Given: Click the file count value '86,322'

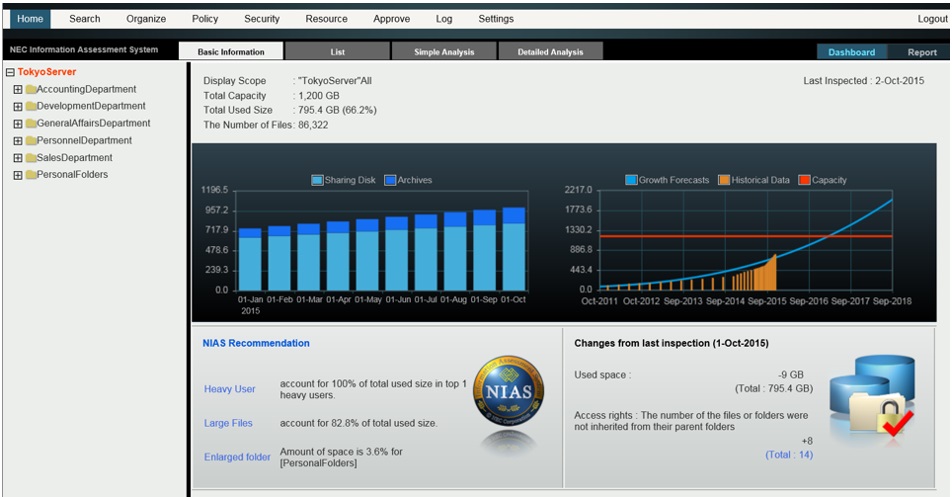Looking at the screenshot, I should click(x=313, y=124).
